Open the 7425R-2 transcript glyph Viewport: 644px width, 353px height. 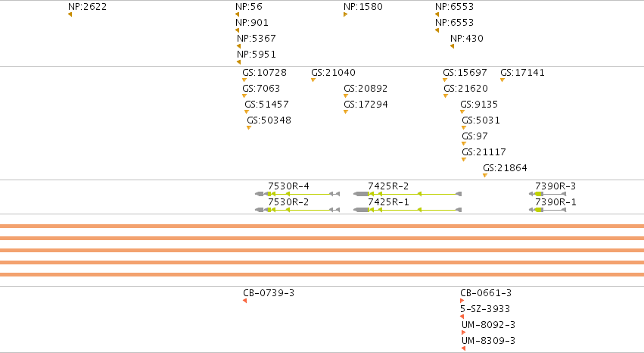click(407, 194)
